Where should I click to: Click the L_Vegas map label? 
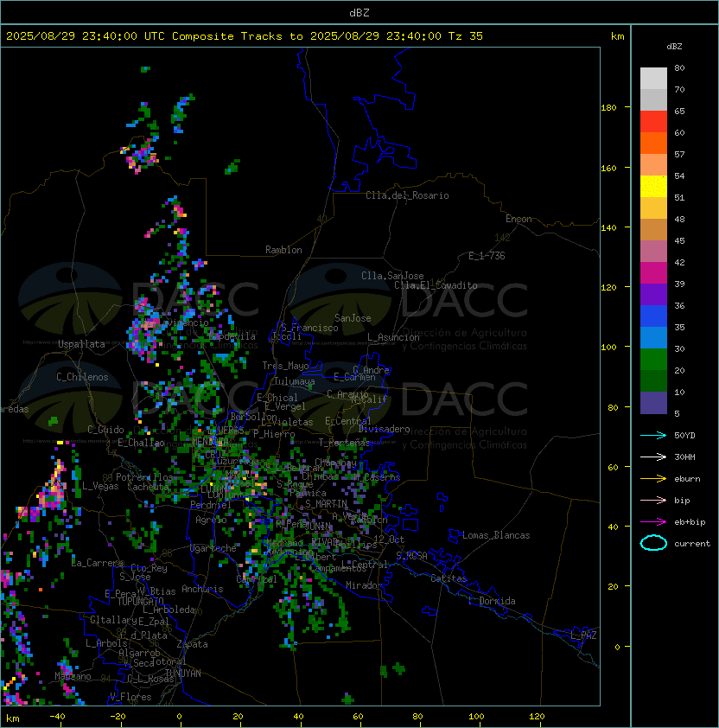tap(100, 486)
